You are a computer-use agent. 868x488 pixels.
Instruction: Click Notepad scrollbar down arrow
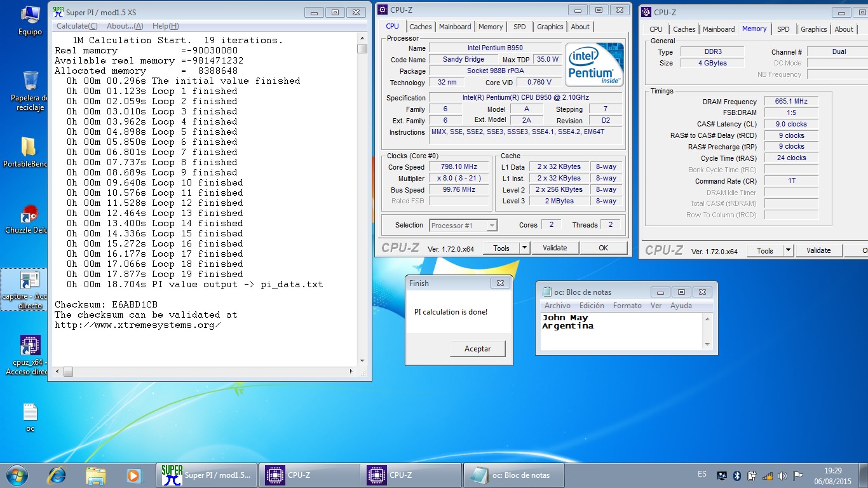coord(708,344)
